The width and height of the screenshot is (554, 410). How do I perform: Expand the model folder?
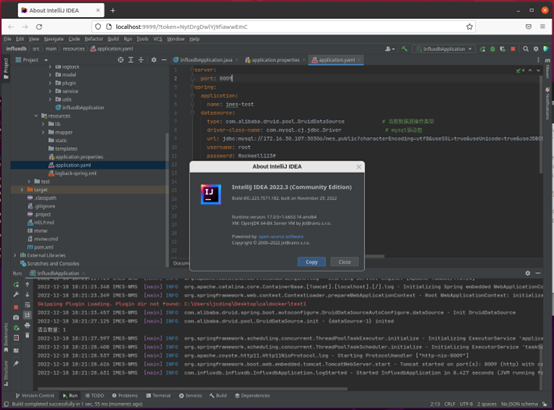click(50, 75)
